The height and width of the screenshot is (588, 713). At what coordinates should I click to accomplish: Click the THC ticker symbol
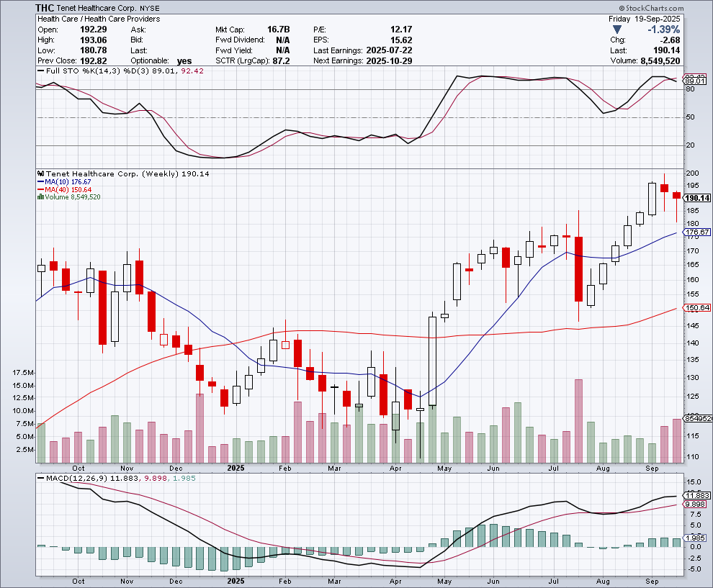[x=45, y=8]
